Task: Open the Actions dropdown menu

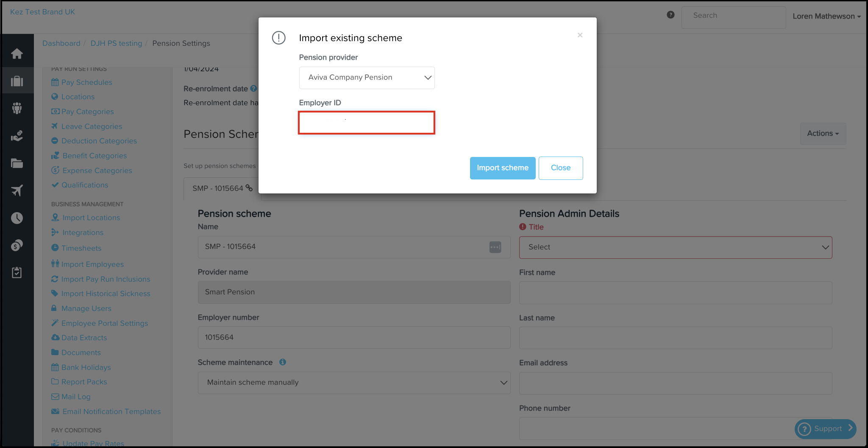Action: click(823, 134)
